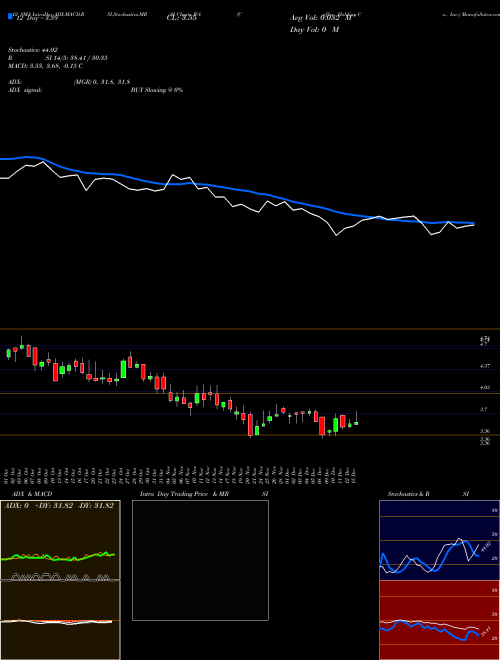Click the red RSI chart panel
The image size is (500, 660).
tap(439, 620)
